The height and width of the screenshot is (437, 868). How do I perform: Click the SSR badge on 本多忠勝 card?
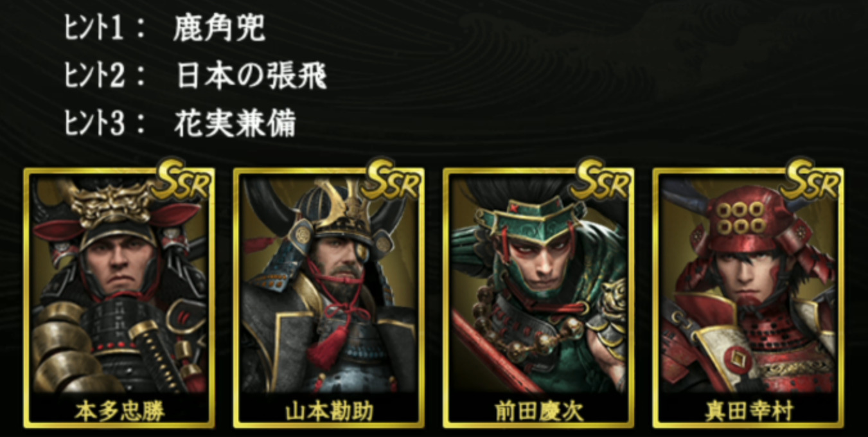pyautogui.click(x=182, y=181)
